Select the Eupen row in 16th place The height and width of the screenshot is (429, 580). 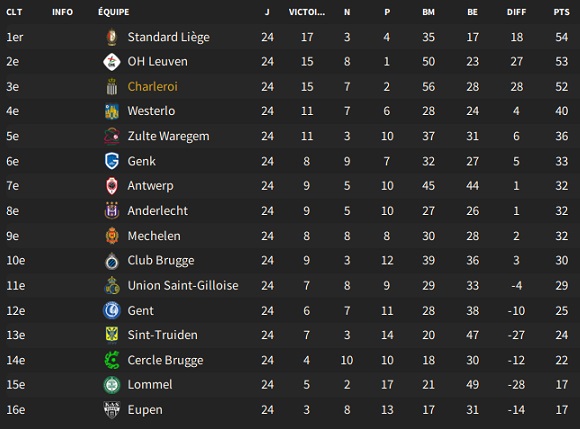click(290, 410)
